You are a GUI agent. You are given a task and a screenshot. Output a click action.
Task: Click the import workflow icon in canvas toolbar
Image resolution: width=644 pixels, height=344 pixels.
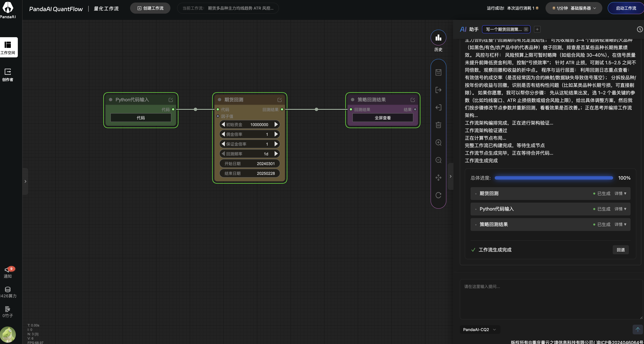pos(438,107)
